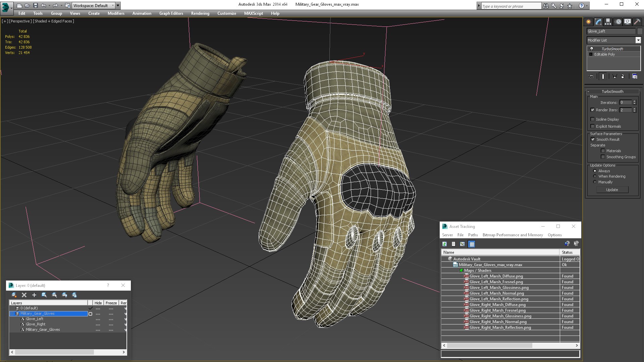Toggle Smooth Result checkbox
Viewport: 644px width, 362px height.
593,139
